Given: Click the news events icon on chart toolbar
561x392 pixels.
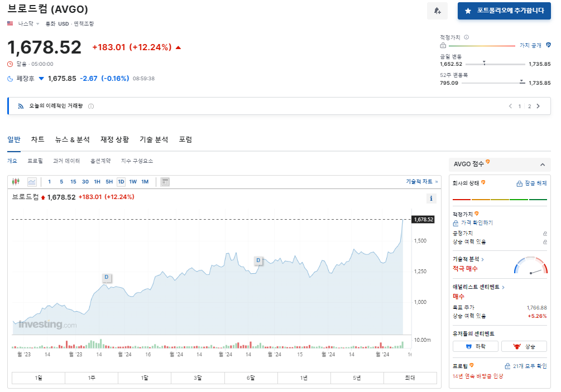Looking at the screenshot, I should [x=165, y=181].
